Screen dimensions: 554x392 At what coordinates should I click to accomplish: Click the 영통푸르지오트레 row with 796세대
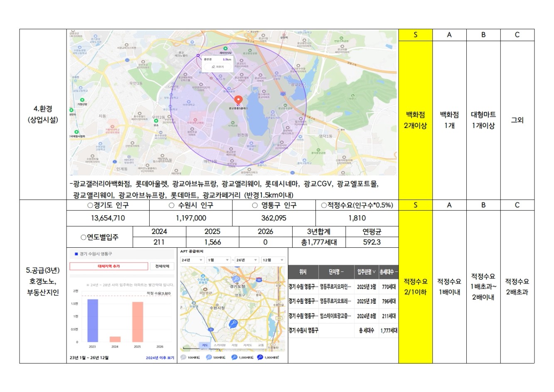(343, 301)
